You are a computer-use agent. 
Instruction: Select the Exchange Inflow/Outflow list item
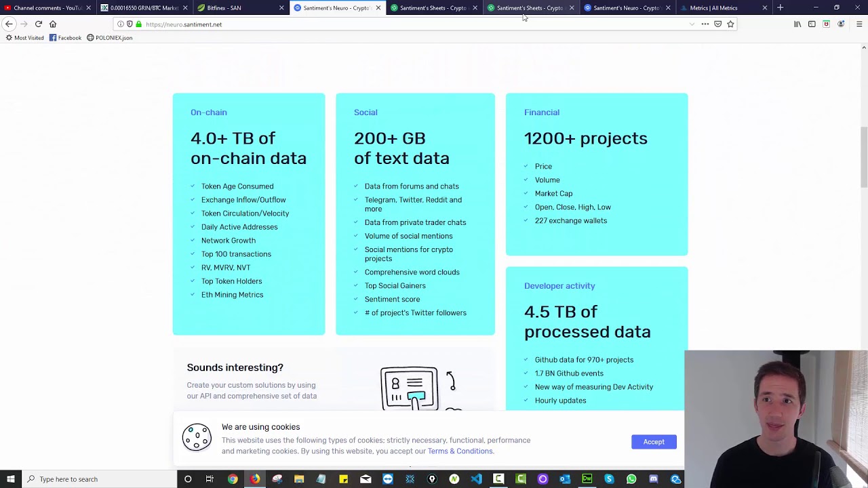coord(243,200)
